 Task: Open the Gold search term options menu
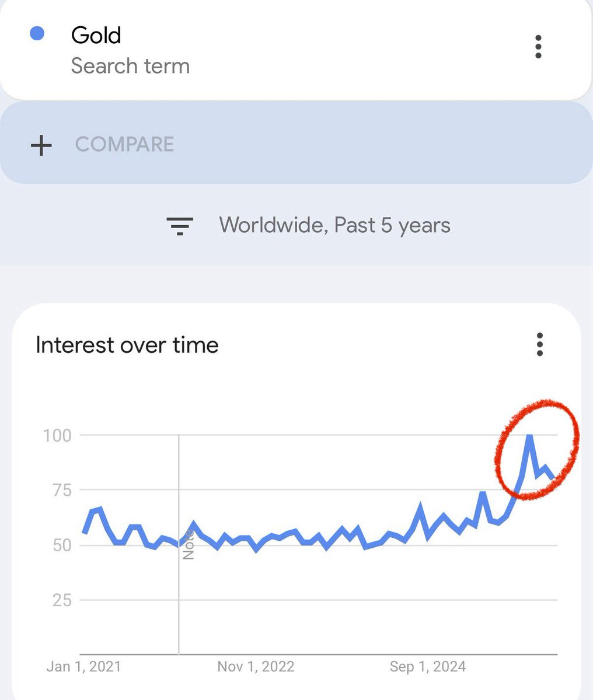click(538, 47)
